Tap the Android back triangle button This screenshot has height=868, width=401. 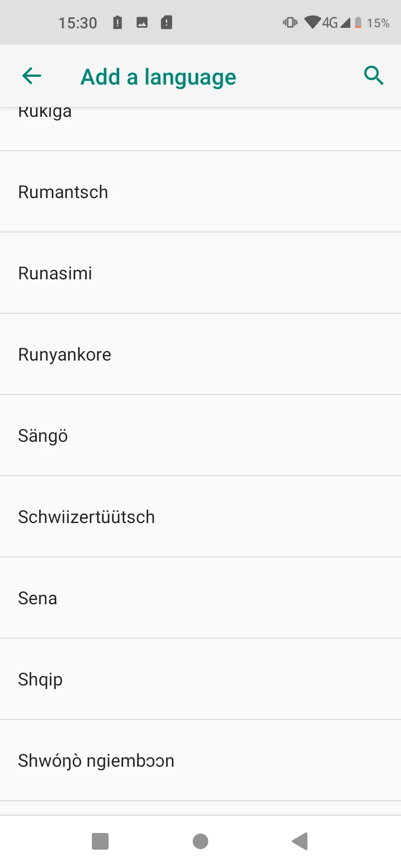pyautogui.click(x=300, y=841)
